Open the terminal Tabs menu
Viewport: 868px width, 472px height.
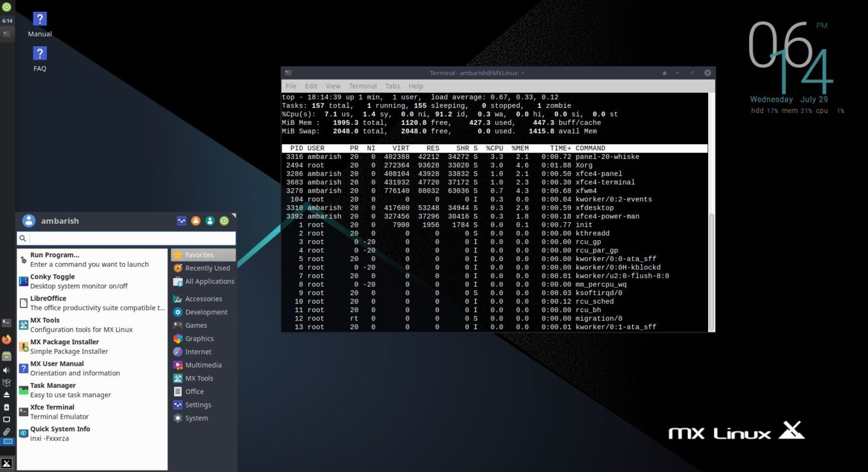coord(393,86)
